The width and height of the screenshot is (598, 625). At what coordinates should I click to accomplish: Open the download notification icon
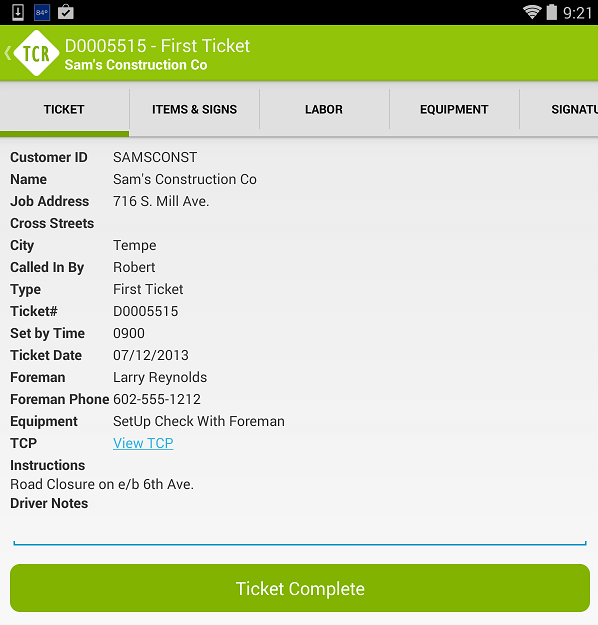point(18,12)
